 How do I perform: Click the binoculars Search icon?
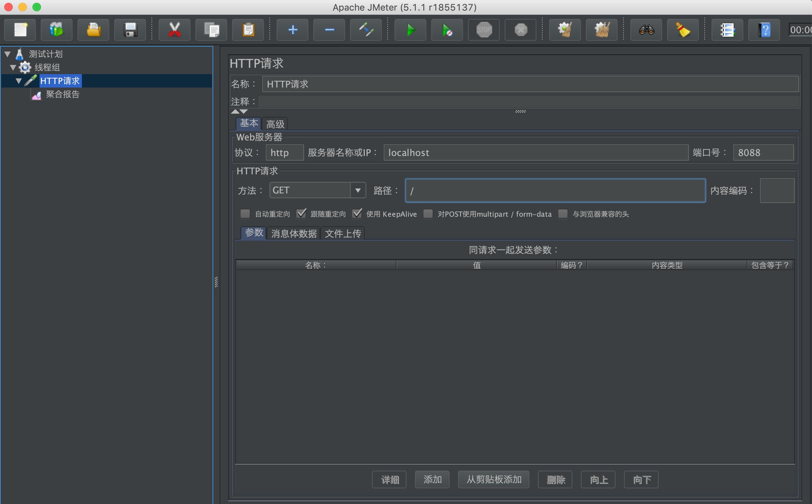coord(646,30)
